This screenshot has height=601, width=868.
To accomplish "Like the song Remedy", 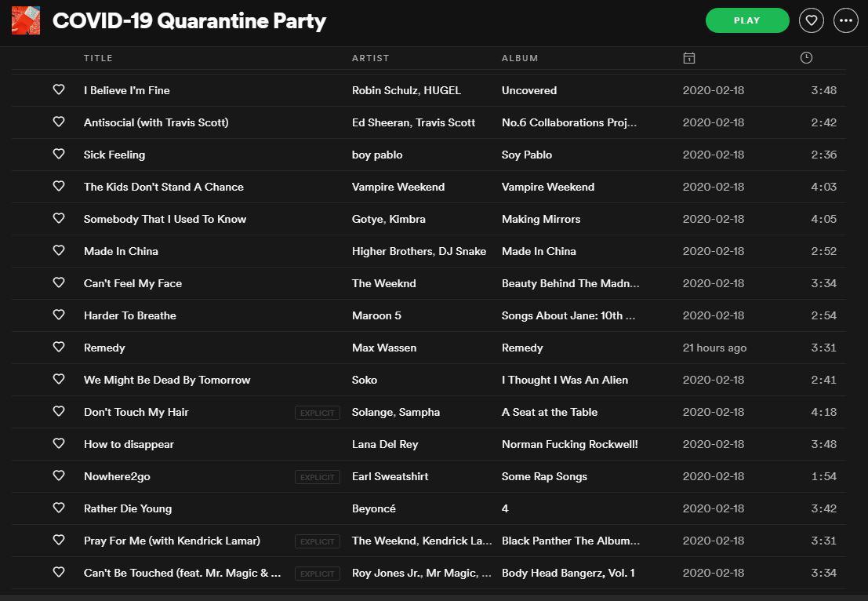I will (59, 347).
